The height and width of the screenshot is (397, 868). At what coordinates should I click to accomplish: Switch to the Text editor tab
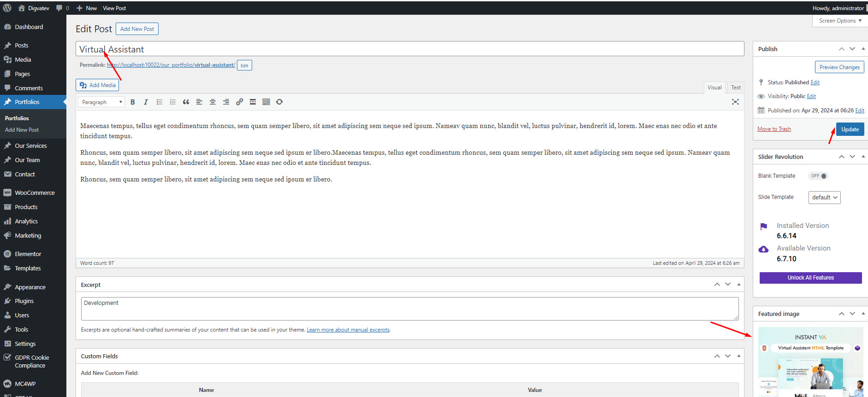point(736,88)
